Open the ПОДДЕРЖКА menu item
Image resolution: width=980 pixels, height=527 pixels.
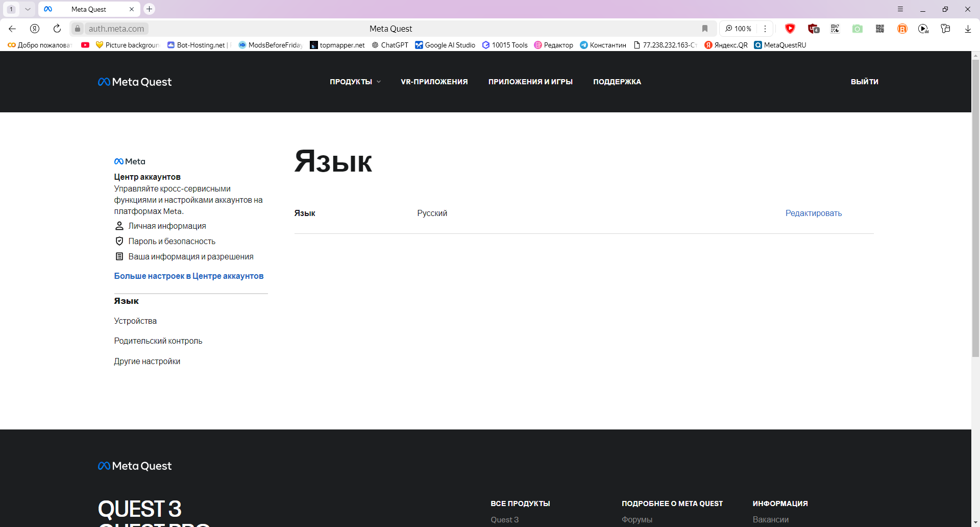coord(617,82)
